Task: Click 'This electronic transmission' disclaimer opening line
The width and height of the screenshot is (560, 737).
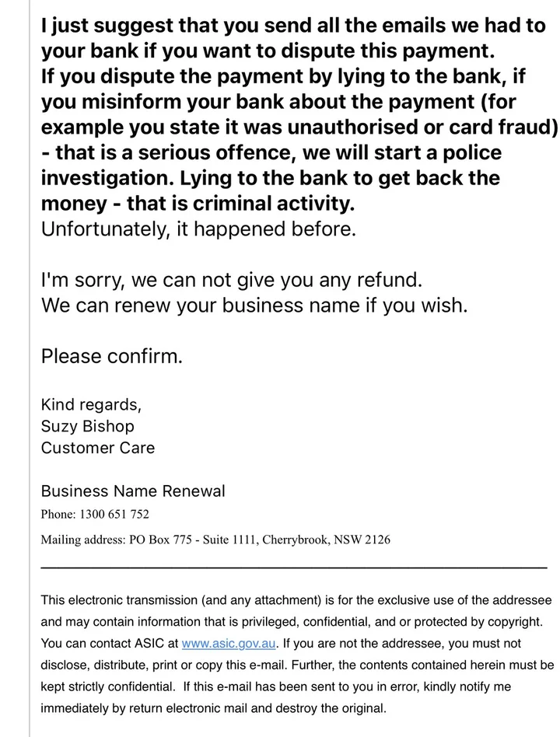Action: 296,600
